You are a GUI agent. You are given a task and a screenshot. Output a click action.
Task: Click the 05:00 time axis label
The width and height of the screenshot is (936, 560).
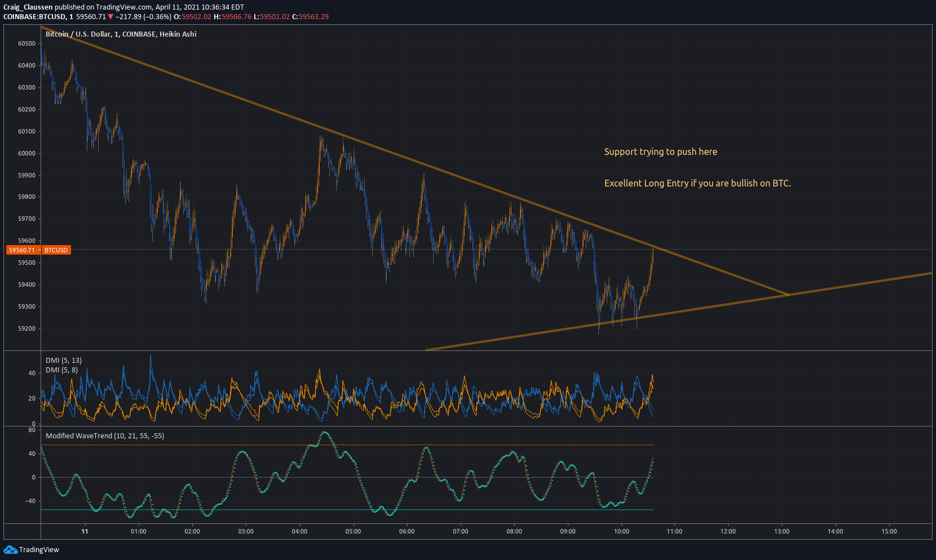click(x=353, y=531)
